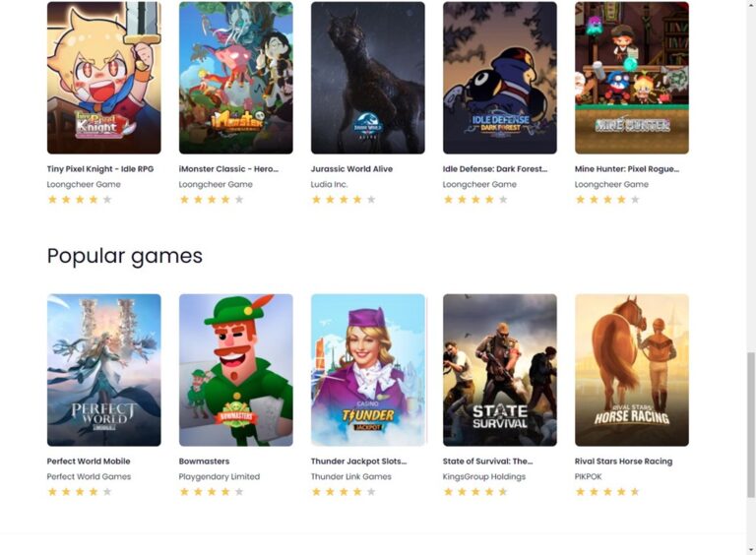This screenshot has width=756, height=555.
Task: Select the Jurassic World Alive cover art
Action: tap(368, 78)
